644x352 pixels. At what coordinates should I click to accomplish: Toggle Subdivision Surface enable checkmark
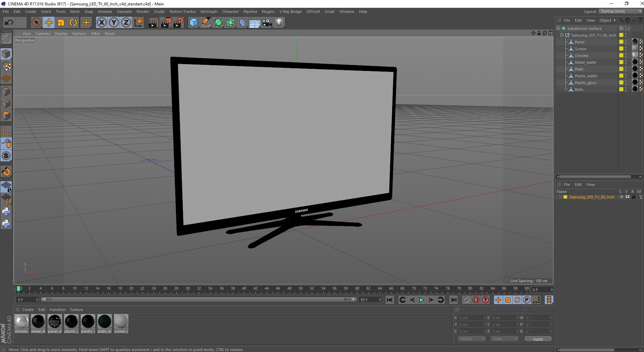click(629, 28)
